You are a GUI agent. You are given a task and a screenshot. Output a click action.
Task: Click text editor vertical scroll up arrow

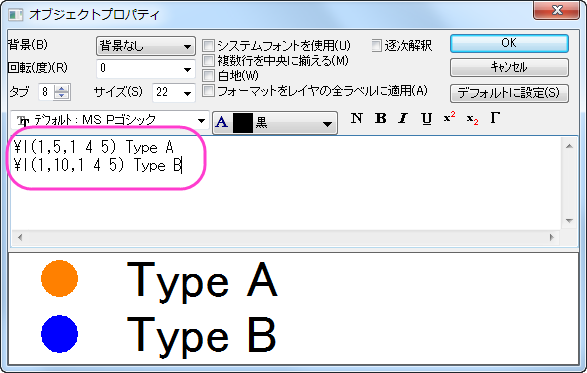(569, 146)
